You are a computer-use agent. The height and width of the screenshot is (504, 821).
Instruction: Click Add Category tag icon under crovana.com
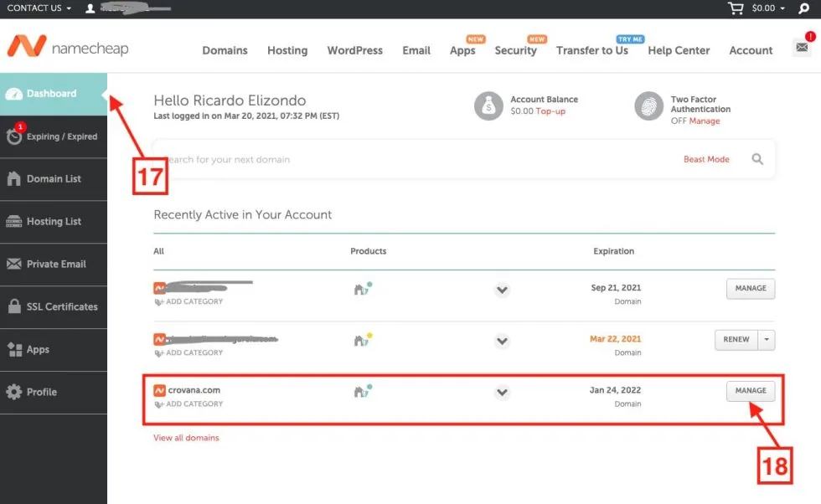[158, 404]
